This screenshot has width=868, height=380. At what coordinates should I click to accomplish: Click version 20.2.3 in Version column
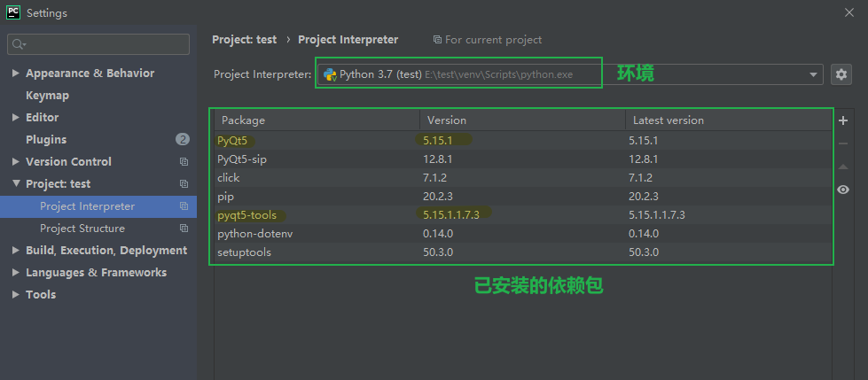(x=438, y=197)
